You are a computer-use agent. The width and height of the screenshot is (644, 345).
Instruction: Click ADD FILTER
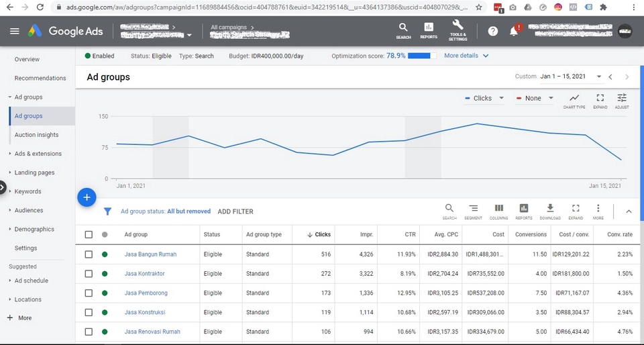235,211
